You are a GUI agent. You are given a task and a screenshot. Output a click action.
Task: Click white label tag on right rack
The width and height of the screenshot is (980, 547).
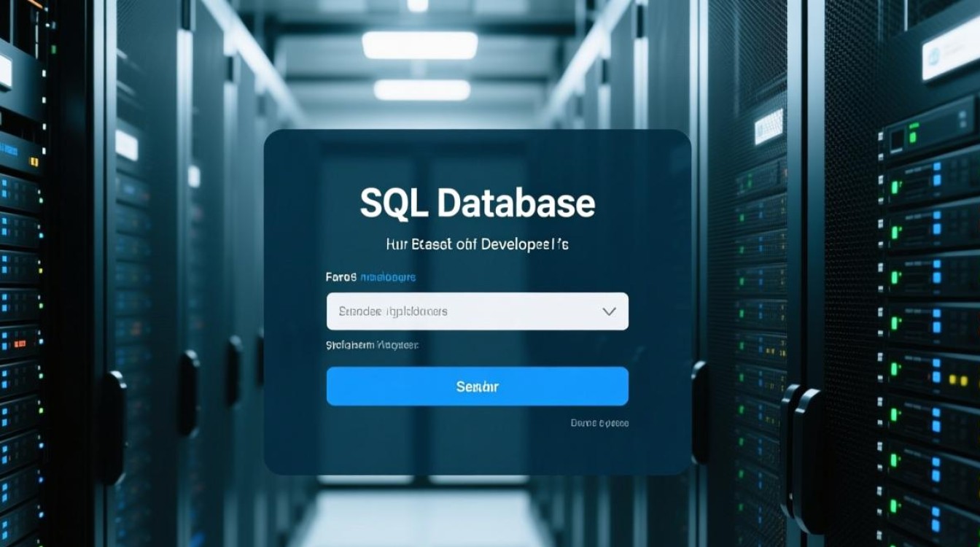[768, 125]
